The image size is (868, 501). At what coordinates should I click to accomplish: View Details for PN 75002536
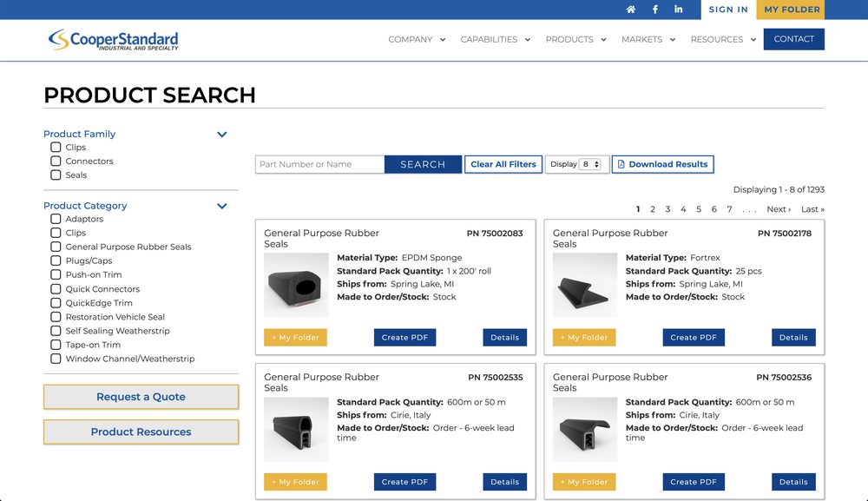click(x=794, y=482)
